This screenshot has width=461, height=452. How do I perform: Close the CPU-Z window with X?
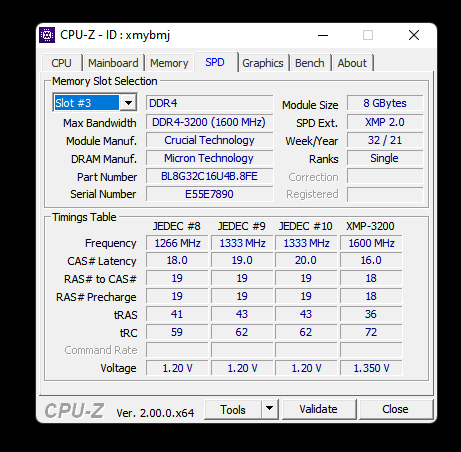414,35
